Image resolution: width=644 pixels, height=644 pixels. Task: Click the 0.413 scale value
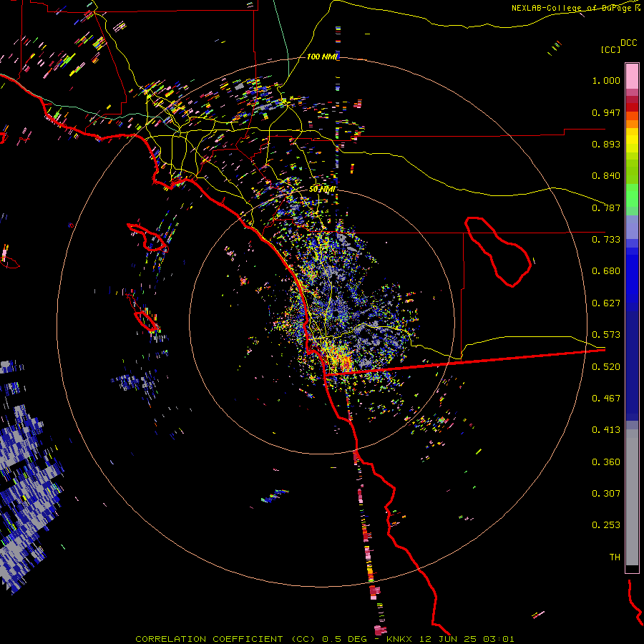[606, 430]
